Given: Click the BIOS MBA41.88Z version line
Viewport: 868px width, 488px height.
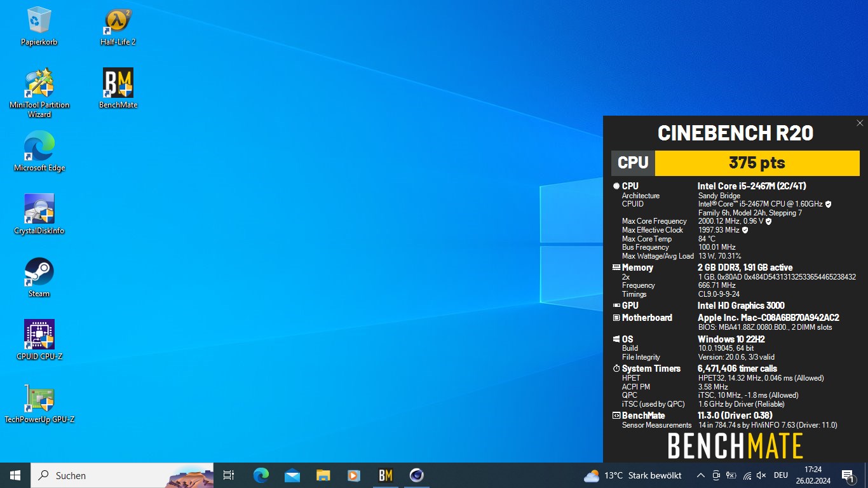Looking at the screenshot, I should click(x=765, y=327).
